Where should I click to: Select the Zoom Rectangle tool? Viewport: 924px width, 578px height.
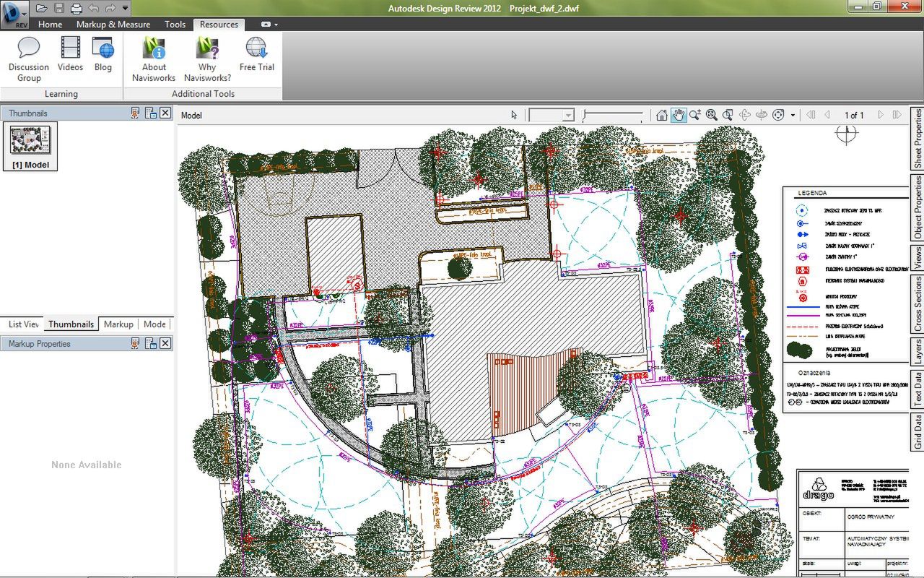(x=728, y=115)
